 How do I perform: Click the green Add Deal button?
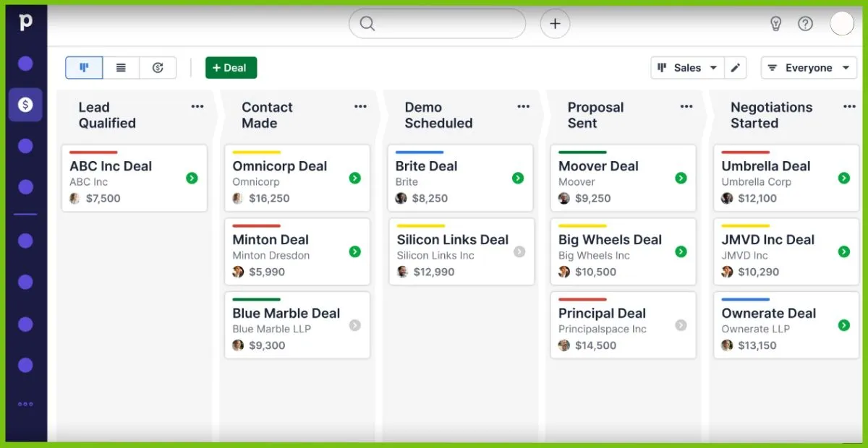pyautogui.click(x=231, y=68)
